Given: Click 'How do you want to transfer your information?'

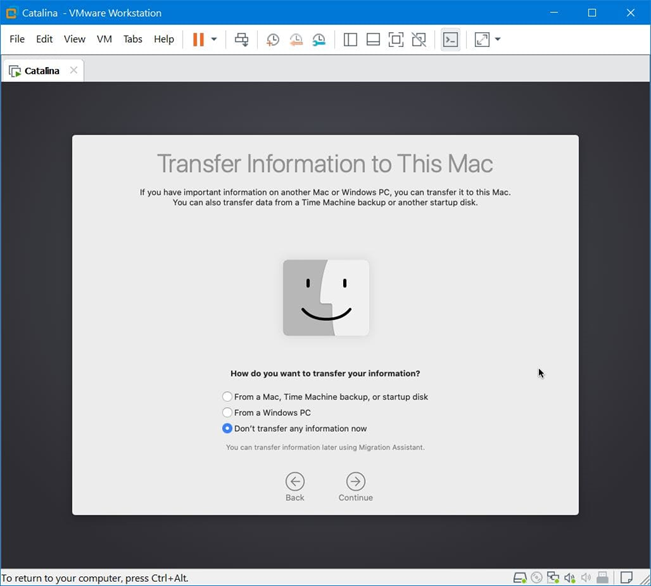Looking at the screenshot, I should pos(325,373).
